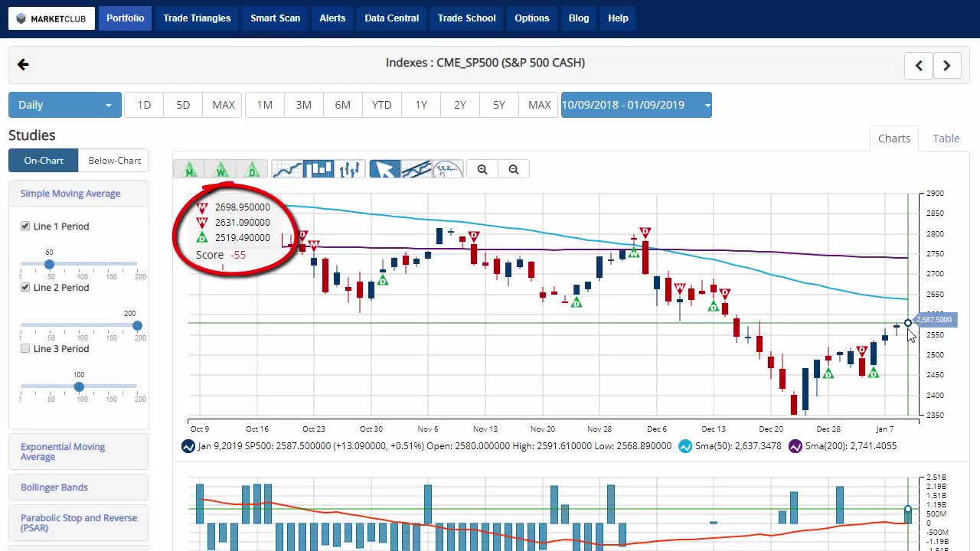Toggle the Line 1 Period checkbox
980x551 pixels.
(x=25, y=226)
